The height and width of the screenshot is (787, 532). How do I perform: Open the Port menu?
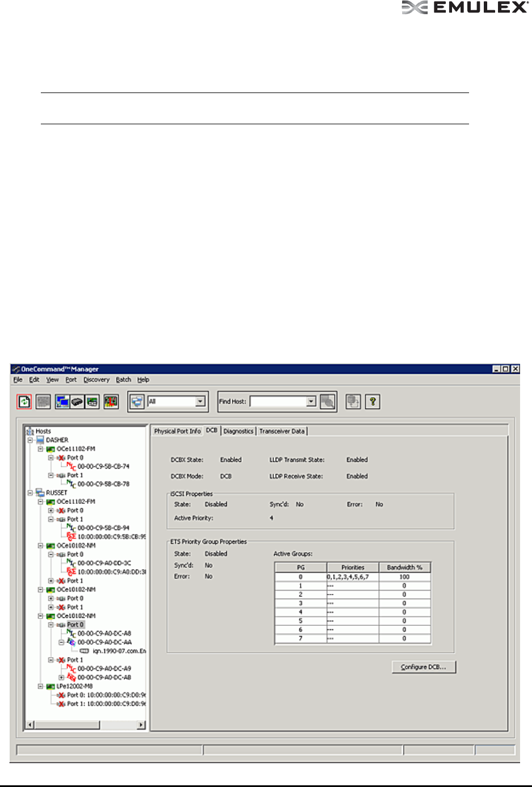click(x=71, y=380)
